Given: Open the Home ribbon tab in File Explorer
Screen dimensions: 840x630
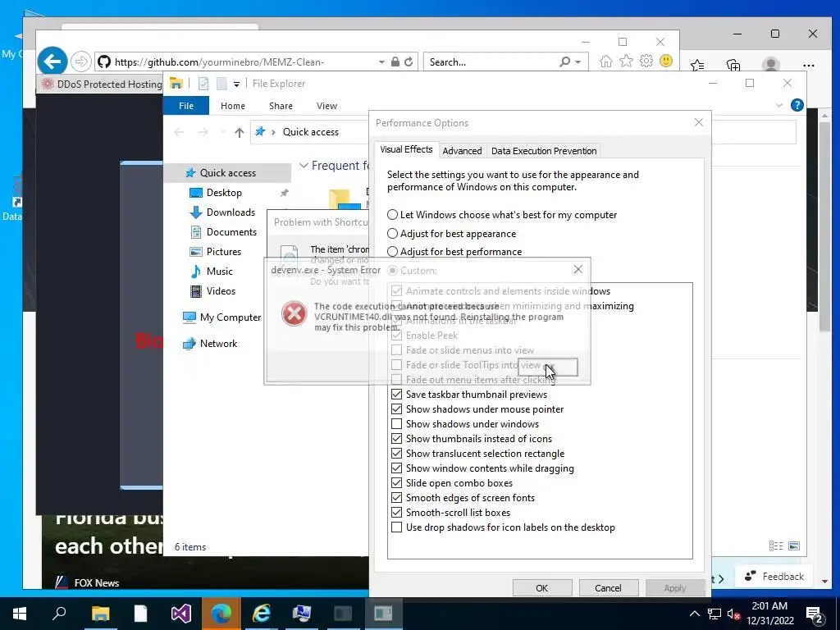Looking at the screenshot, I should (232, 106).
